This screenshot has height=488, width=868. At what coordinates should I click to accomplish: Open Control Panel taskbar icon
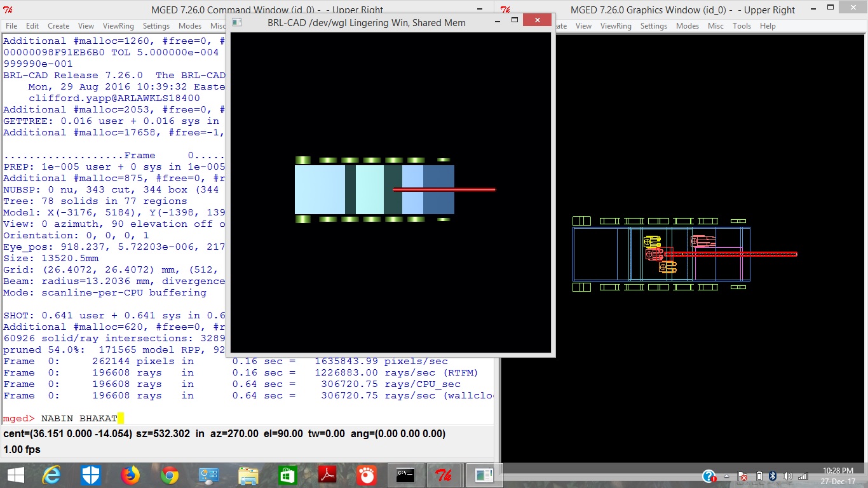[209, 475]
